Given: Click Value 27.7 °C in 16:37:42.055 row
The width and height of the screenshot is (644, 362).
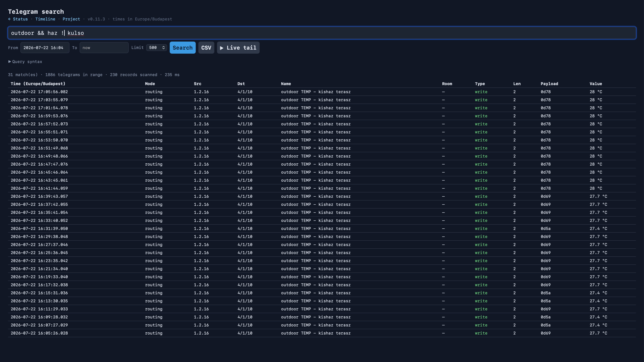Looking at the screenshot, I should [598, 204].
